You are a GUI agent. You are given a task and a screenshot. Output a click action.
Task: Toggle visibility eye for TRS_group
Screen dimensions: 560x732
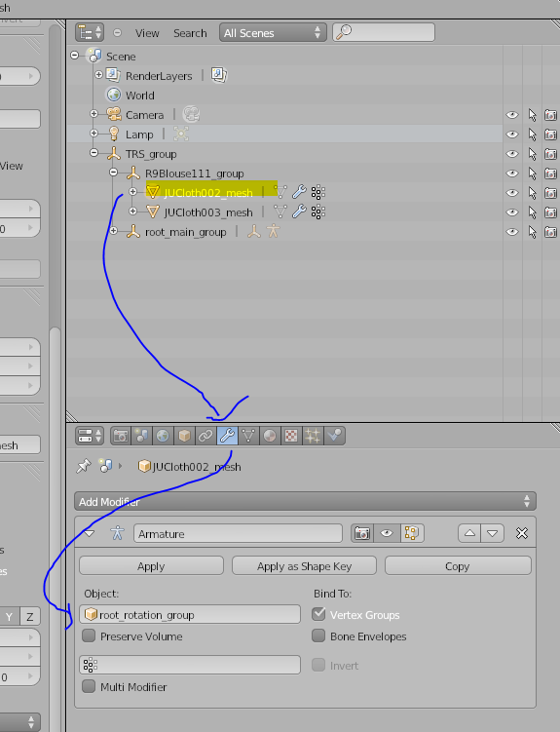[512, 154]
